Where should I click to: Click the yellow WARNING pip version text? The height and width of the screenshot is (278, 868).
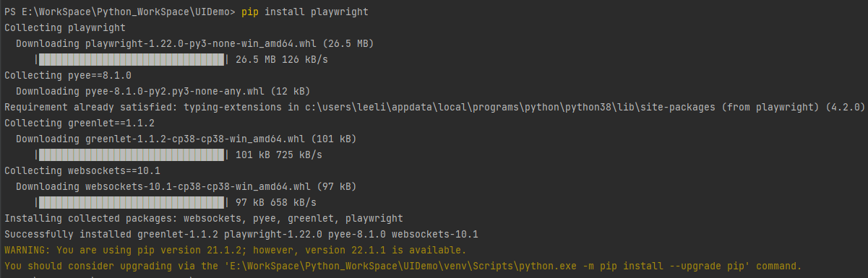tap(236, 250)
